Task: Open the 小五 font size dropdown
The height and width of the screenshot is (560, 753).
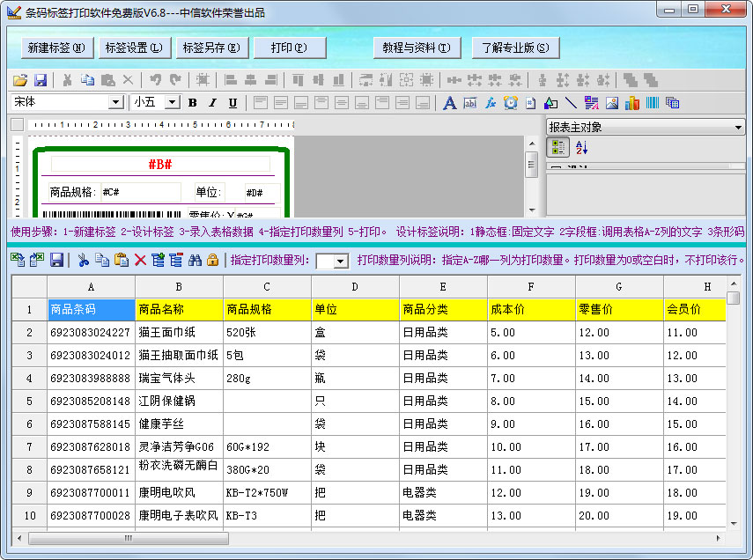Action: pyautogui.click(x=172, y=102)
